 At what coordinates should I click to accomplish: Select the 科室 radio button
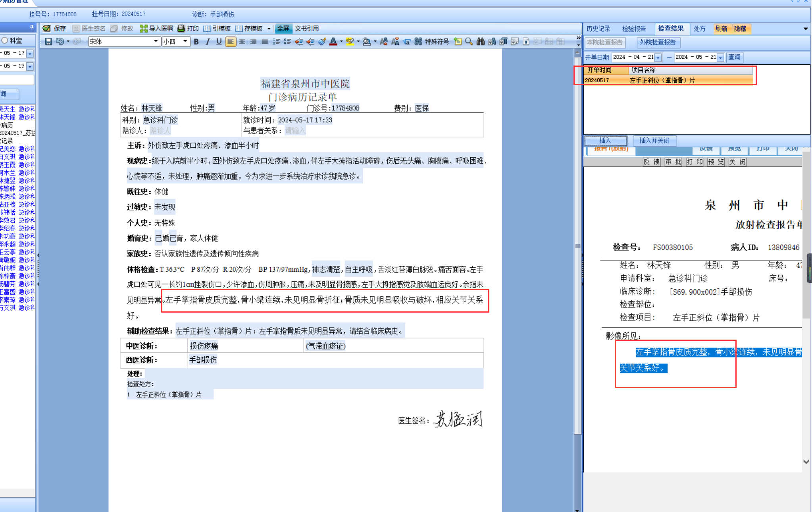tap(5, 41)
